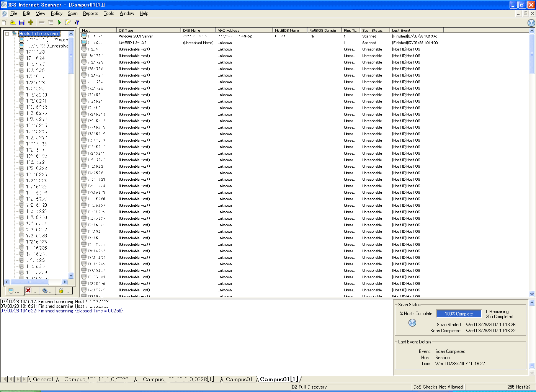Sort by Scan Status column header
Image resolution: width=536 pixels, height=392 pixels.
375,30
